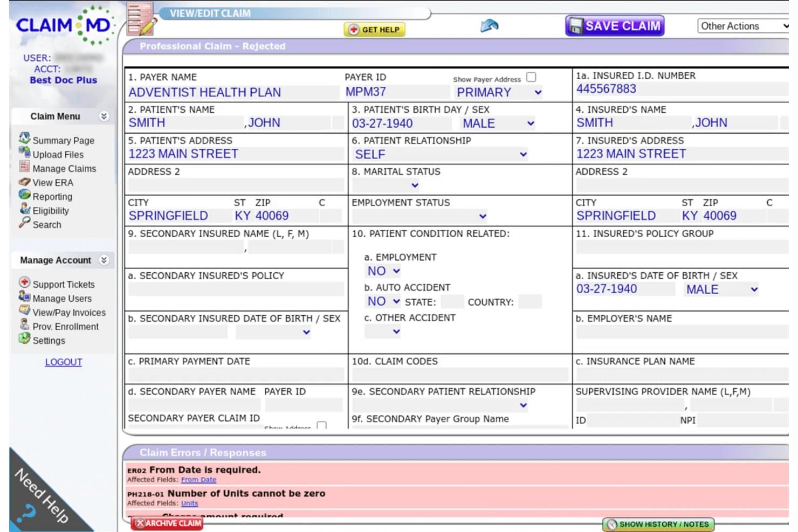798x532 pixels.
Task: Click the Search magnifier icon
Action: (24, 223)
